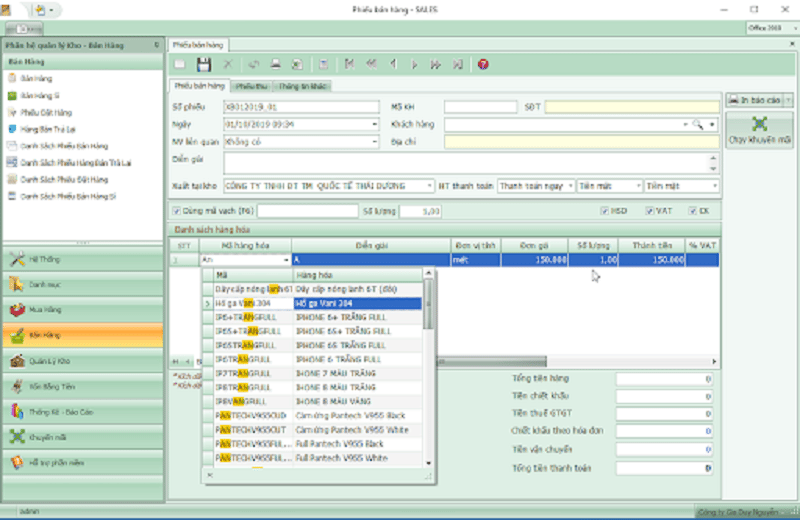Open the Mua Hàng module
800x520 pixels.
pos(83,310)
